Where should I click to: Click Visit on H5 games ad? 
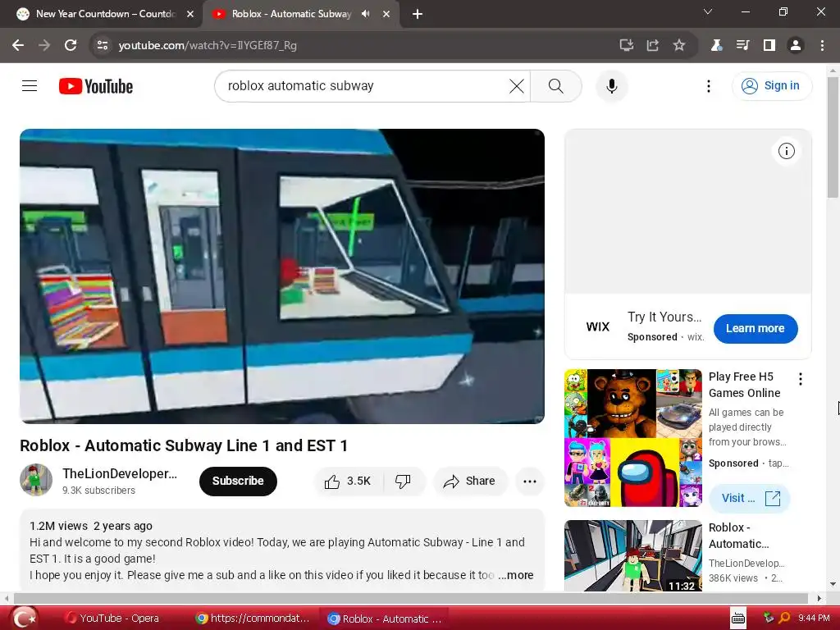point(750,498)
